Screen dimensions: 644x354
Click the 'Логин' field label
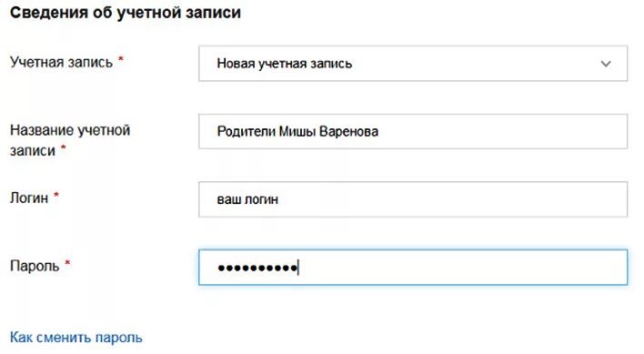pos(29,198)
